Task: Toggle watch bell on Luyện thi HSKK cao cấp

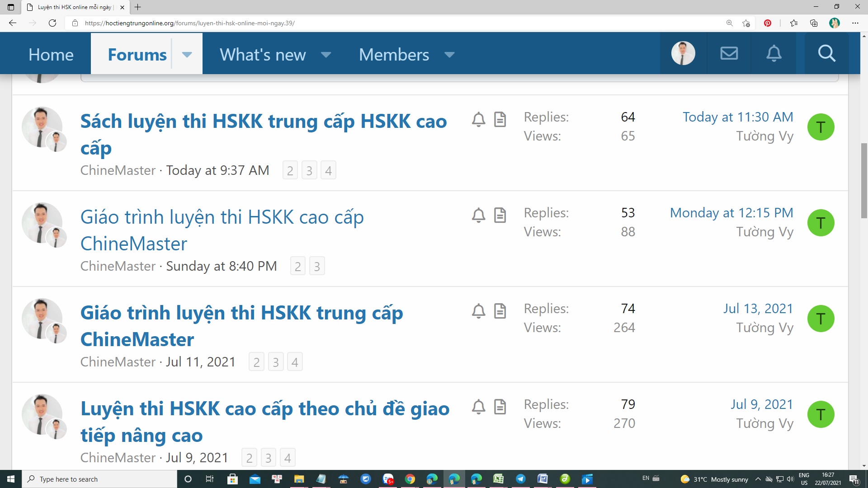Action: 478,407
